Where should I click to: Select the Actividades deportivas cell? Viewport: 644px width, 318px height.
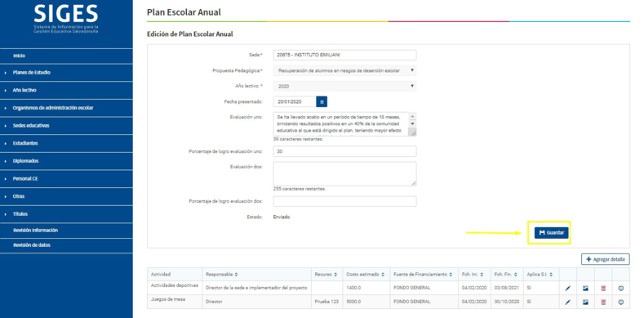(x=175, y=288)
